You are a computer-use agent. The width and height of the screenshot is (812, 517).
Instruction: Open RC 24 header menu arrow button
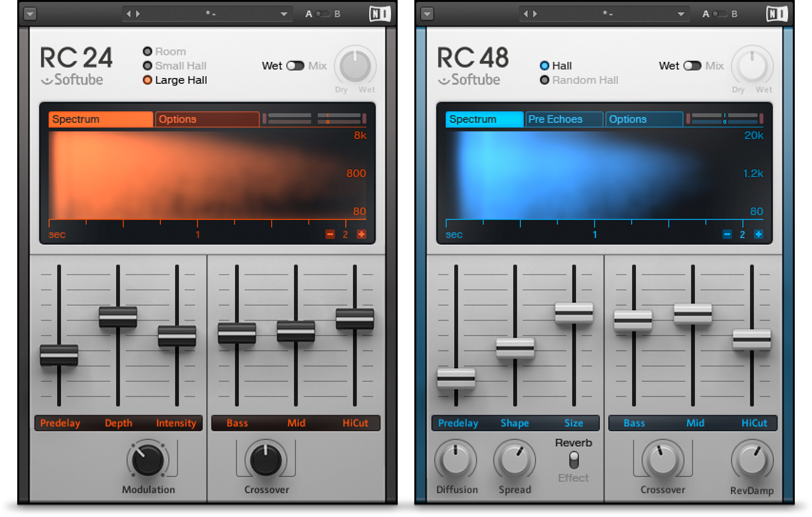30,14
